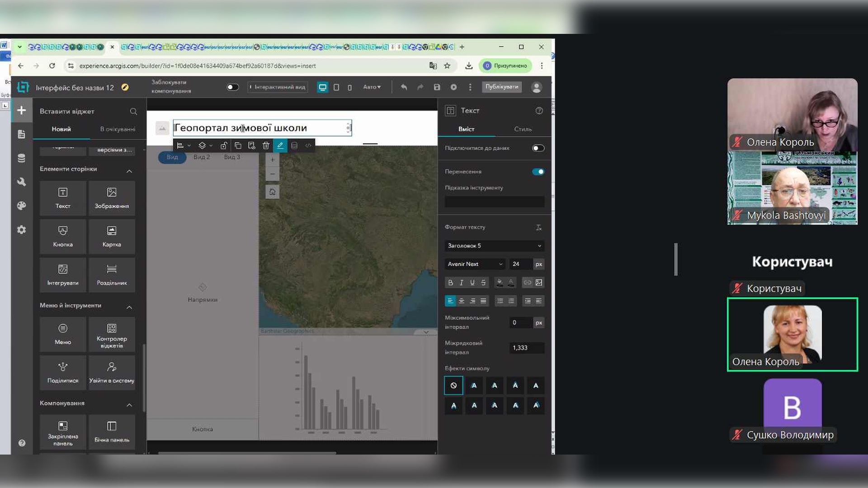The width and height of the screenshot is (868, 488).
Task: Enable Connect to data (Підключитися до даних) switch
Action: 538,148
